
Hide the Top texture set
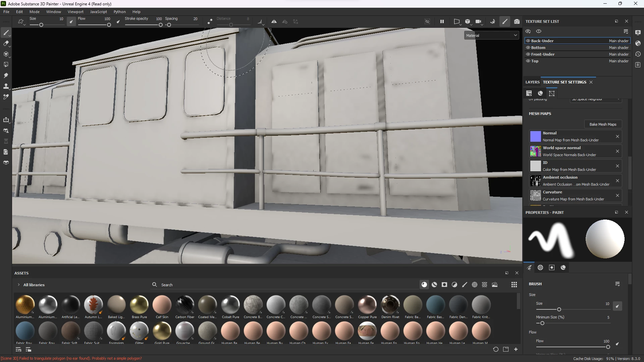pos(528,61)
